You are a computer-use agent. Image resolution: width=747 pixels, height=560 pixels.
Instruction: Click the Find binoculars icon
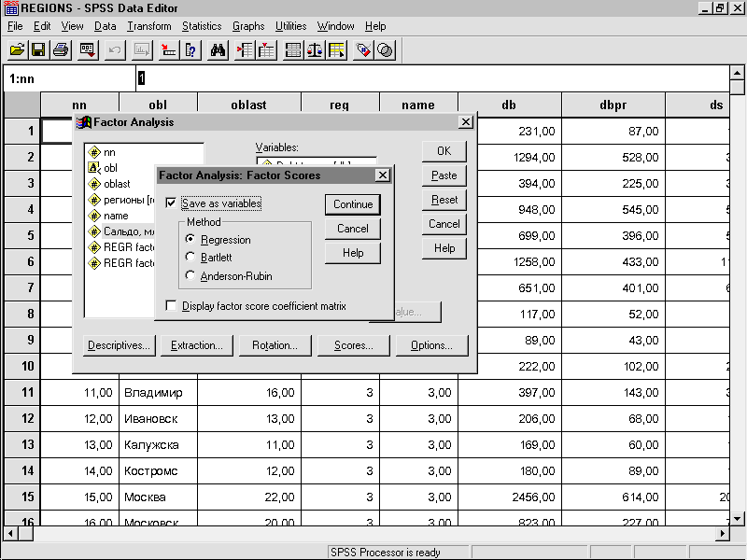point(218,50)
